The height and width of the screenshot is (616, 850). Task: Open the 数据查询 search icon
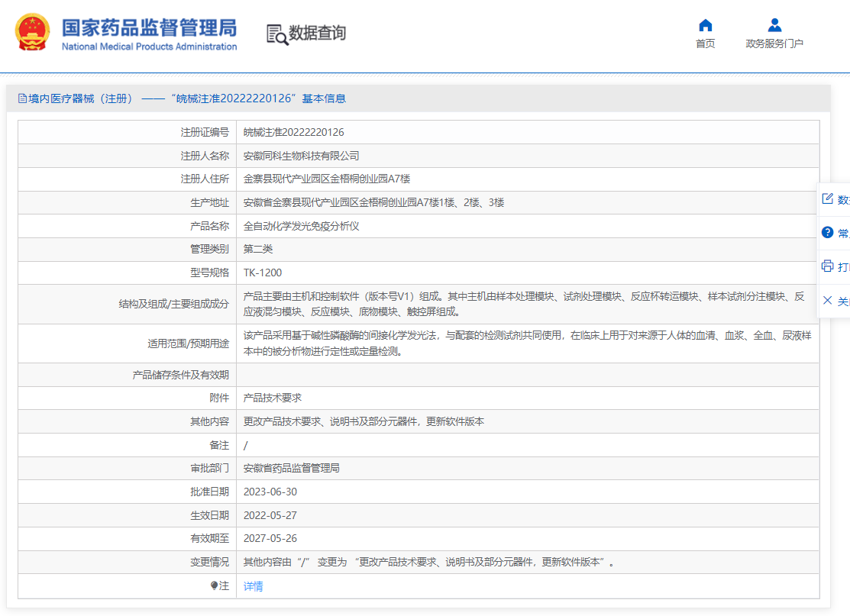(x=277, y=34)
